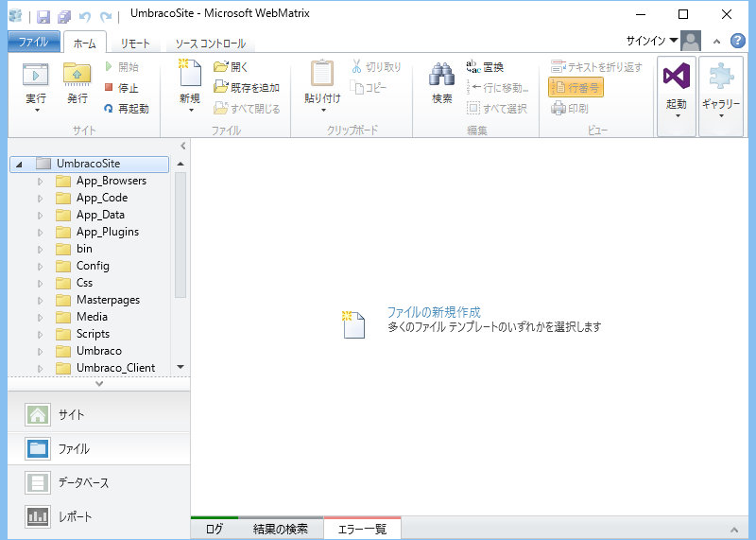756x540 pixels.
Task: Open the ファイル workspace
Action: tap(99, 449)
